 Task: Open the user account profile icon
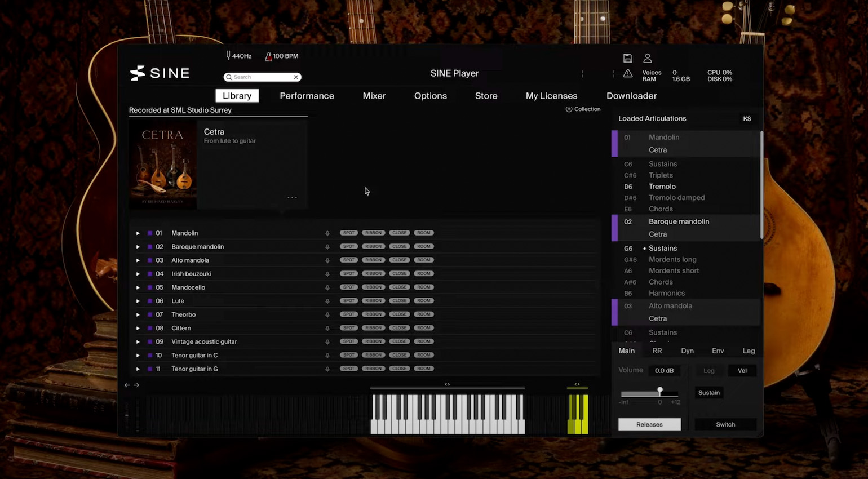[648, 58]
